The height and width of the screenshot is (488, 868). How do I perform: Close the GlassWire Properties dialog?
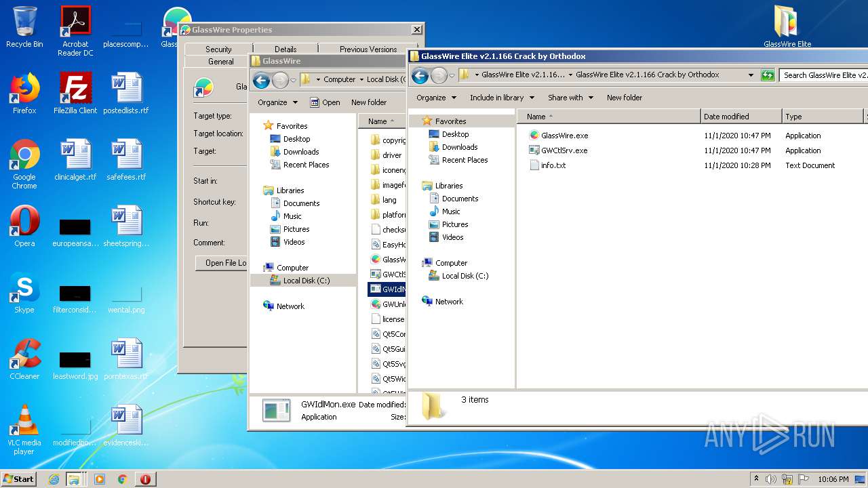pyautogui.click(x=416, y=30)
